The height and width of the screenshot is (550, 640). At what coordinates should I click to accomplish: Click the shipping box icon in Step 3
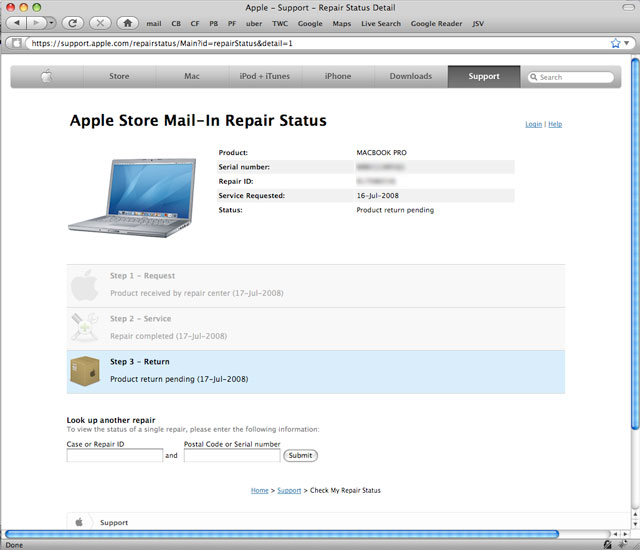(x=85, y=370)
